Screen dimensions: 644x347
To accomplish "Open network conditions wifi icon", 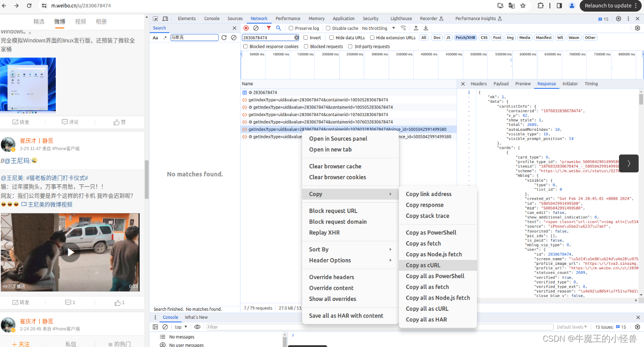I will click(x=403, y=28).
